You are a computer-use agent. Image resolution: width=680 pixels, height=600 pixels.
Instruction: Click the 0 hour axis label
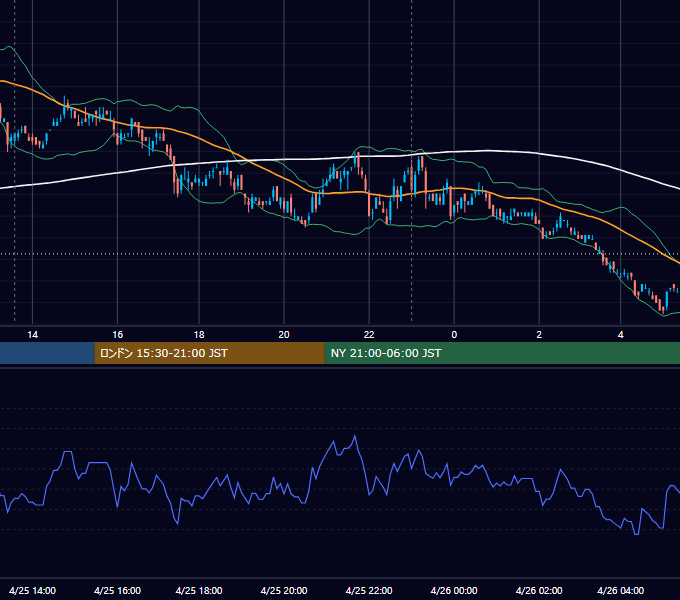tap(454, 335)
